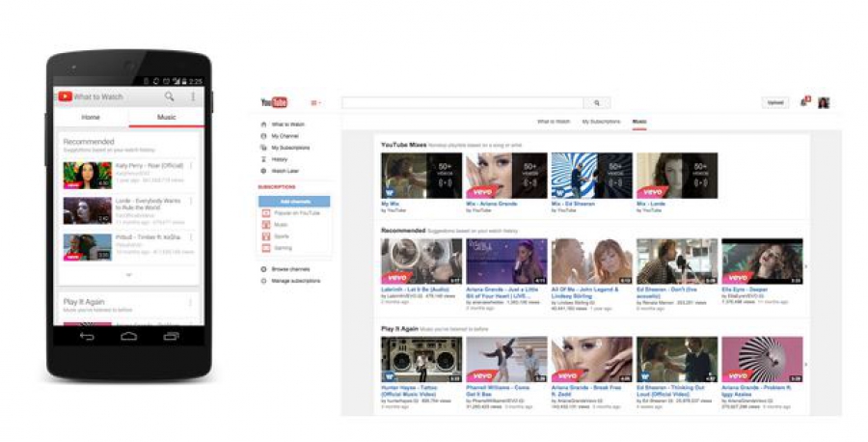
Task: Click Ed Sheeran - Thinking Out Loud title
Action: tap(671, 391)
